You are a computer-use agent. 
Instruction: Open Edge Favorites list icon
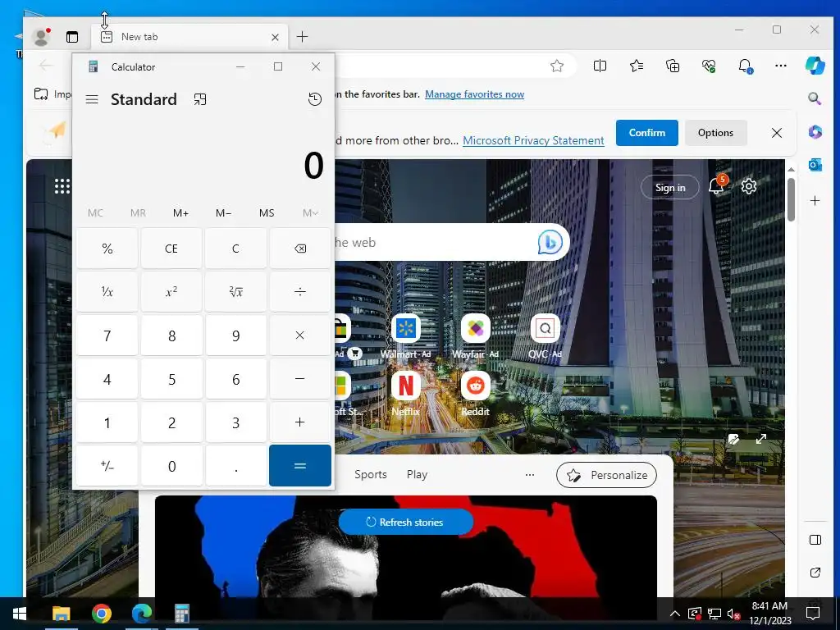click(637, 66)
